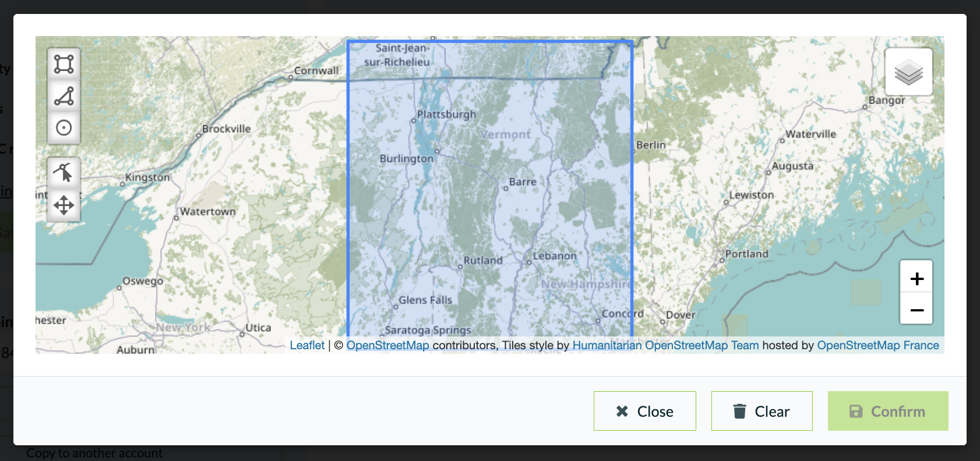Open the OpenStreetMap France link
Screen dimensions: 980x461
click(x=877, y=345)
